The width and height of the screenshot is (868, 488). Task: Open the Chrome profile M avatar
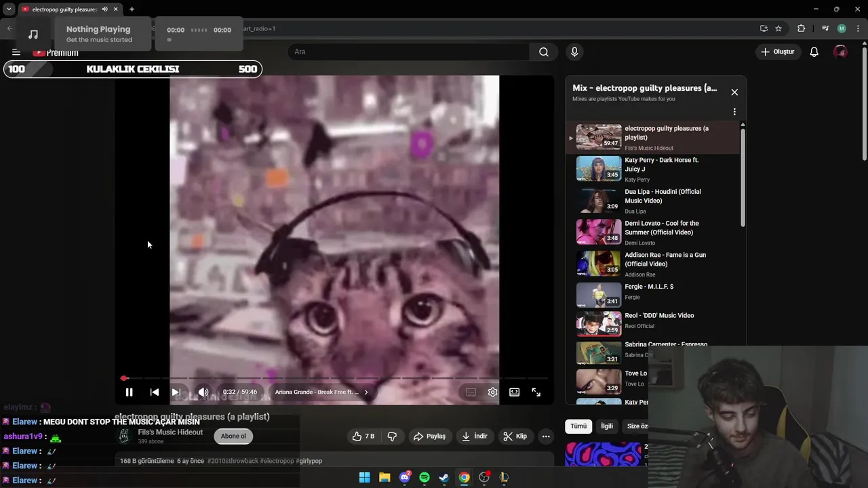(842, 28)
